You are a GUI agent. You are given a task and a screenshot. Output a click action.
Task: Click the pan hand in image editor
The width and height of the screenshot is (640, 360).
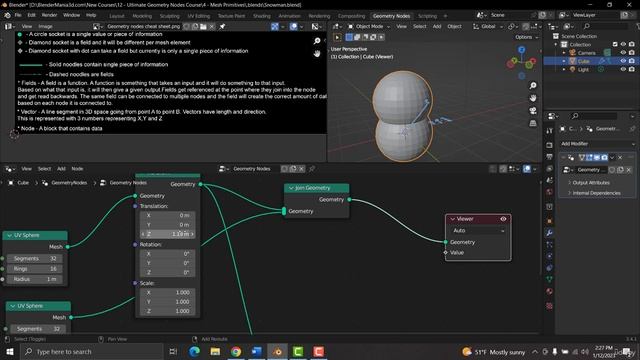point(317,53)
